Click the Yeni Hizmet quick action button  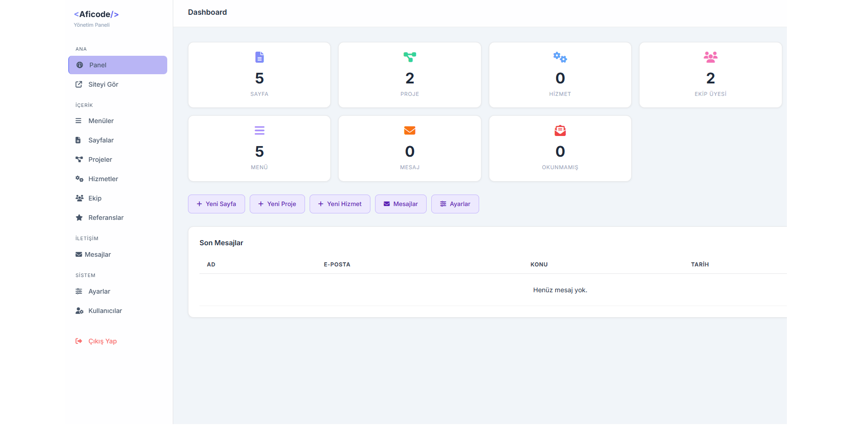(340, 204)
